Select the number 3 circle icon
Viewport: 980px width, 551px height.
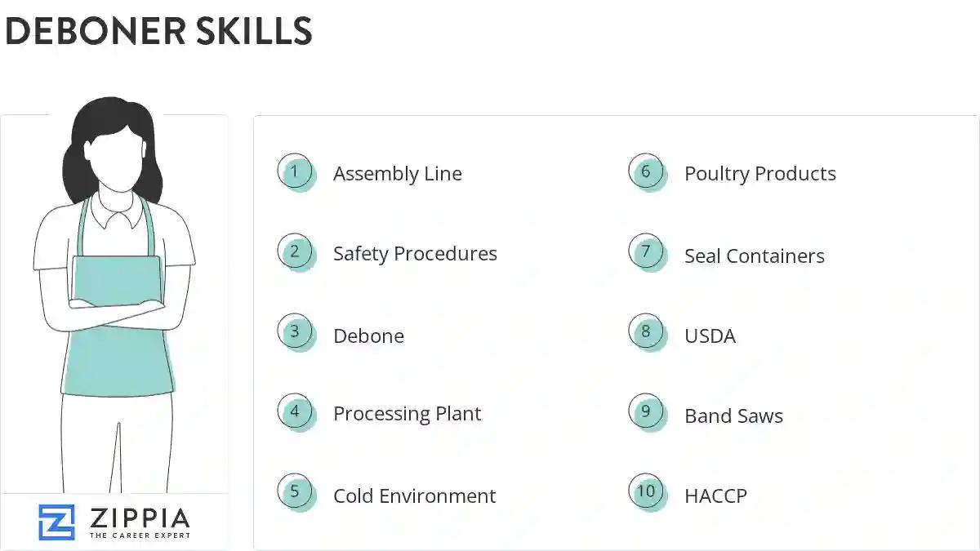click(x=296, y=332)
